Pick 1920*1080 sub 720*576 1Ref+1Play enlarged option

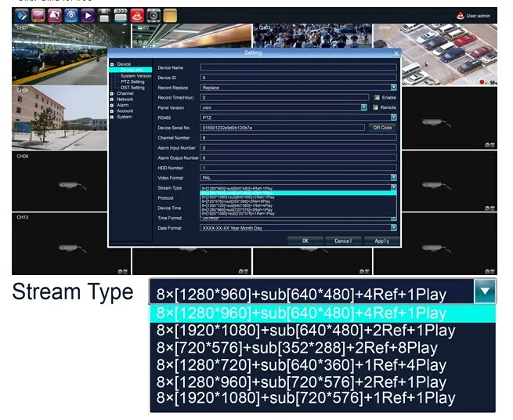[x=322, y=398]
